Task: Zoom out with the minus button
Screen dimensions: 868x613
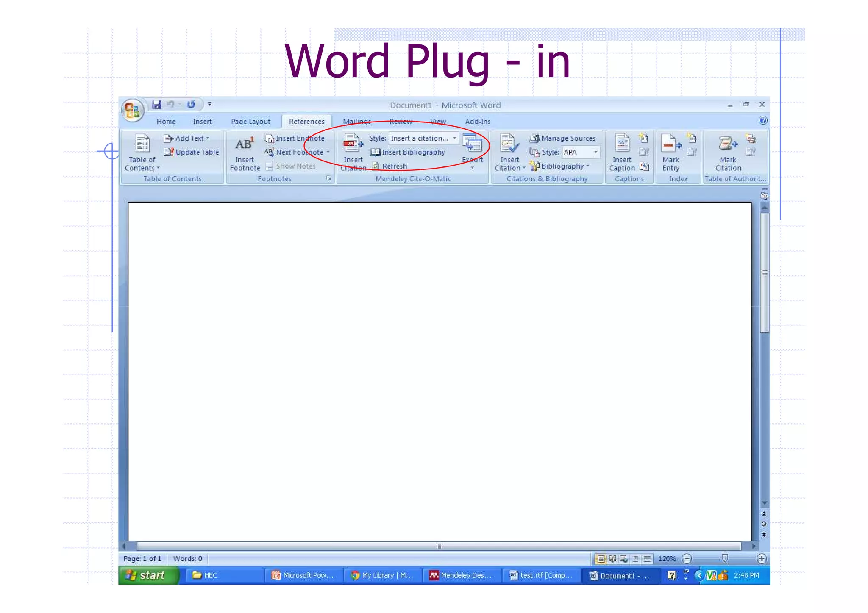Action: tap(687, 559)
